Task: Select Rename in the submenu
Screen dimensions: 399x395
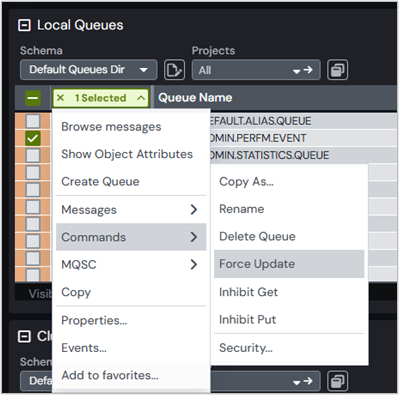Action: tap(289, 209)
